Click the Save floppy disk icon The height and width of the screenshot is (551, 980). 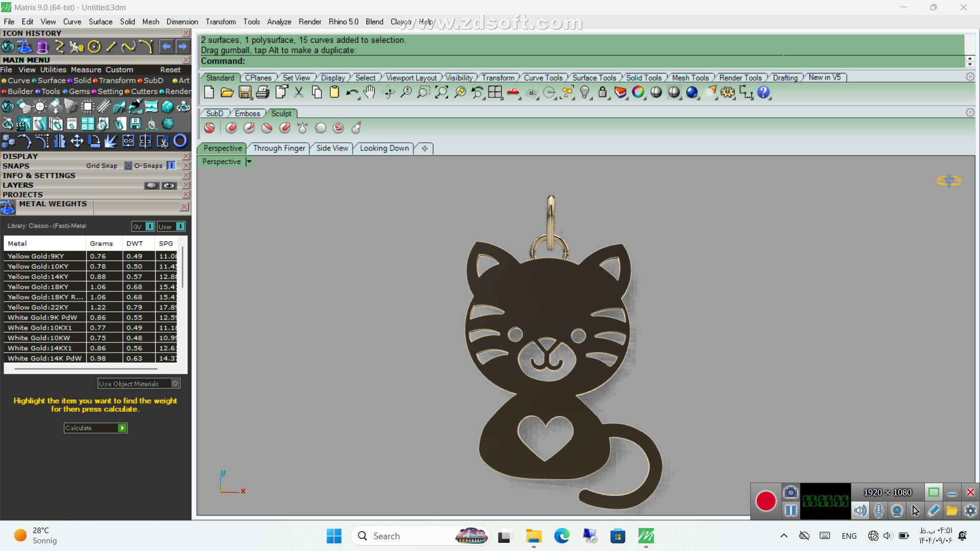pyautogui.click(x=245, y=92)
